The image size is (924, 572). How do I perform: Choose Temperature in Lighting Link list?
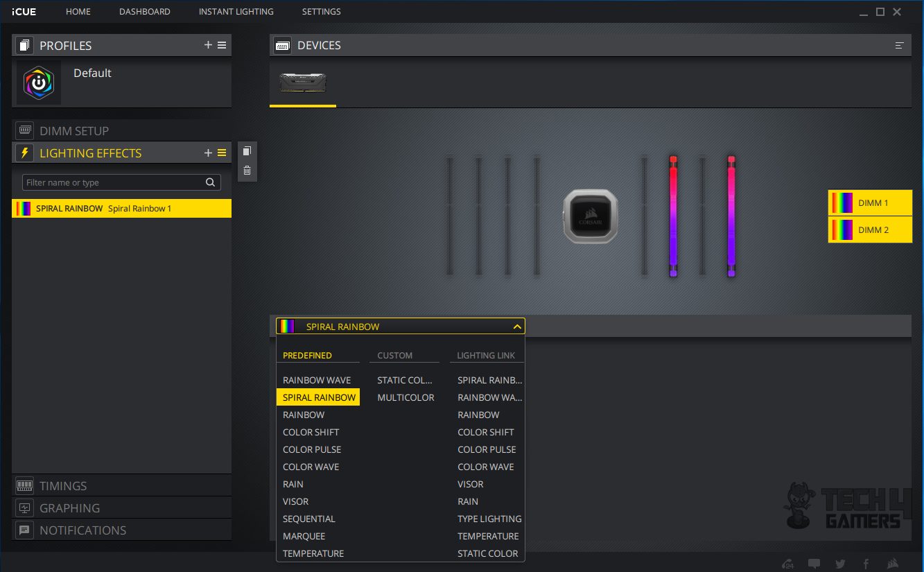(x=488, y=536)
